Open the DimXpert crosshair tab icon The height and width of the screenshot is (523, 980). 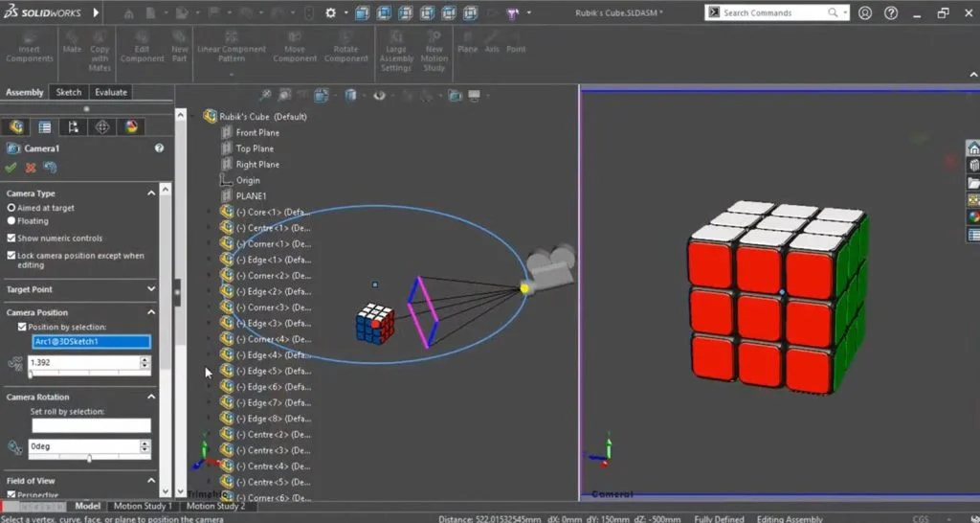pyautogui.click(x=102, y=127)
